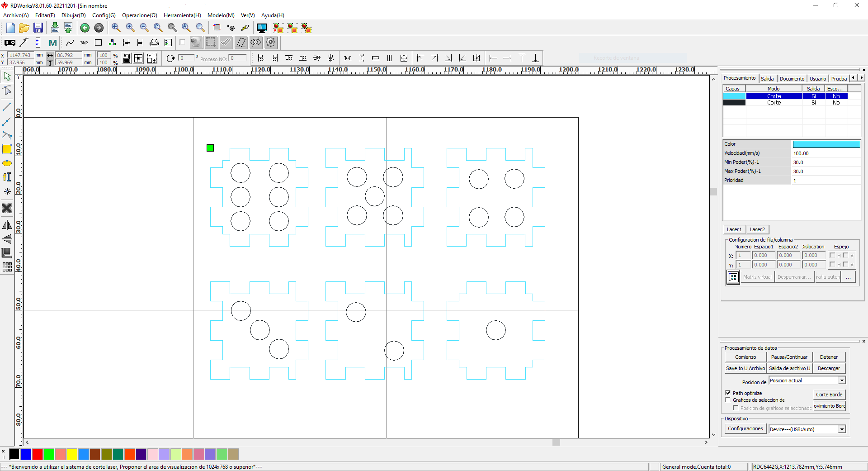Mirror horizontally with the left toolbar icon
868x471 pixels.
point(7,225)
